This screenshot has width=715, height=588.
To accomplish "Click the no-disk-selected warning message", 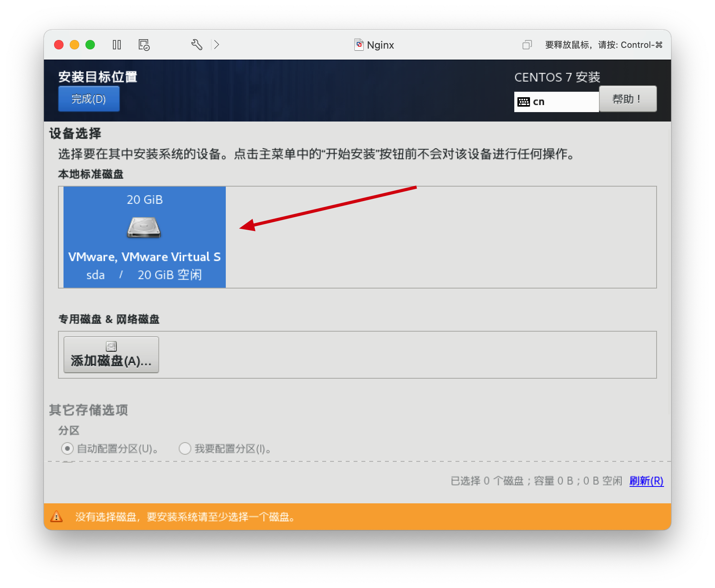I will coord(185,517).
